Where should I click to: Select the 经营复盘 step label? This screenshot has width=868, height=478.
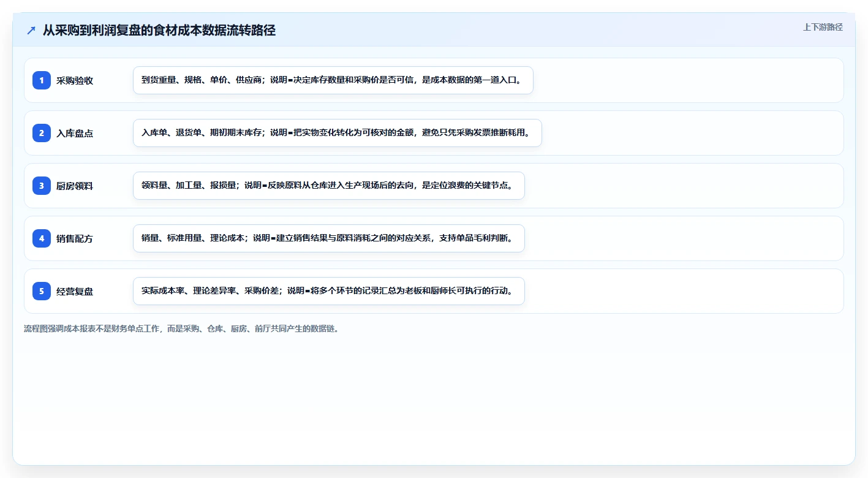(x=75, y=291)
